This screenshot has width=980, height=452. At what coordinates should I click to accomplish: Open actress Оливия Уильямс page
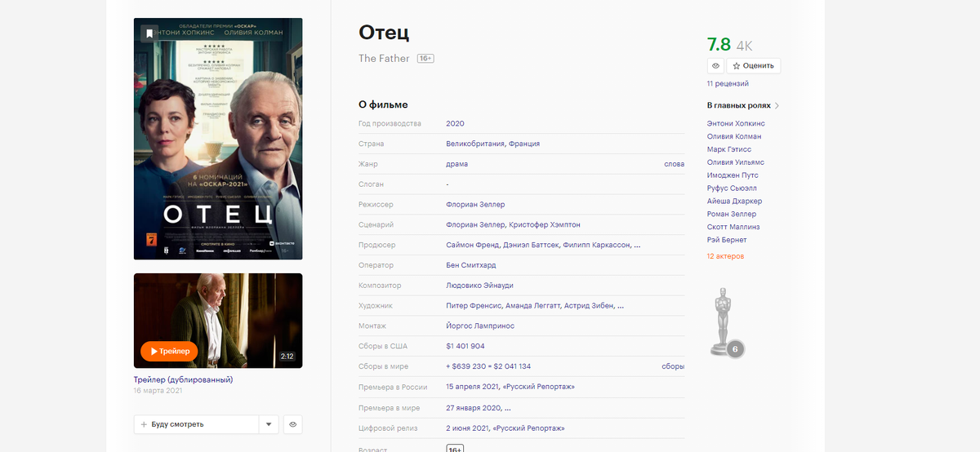[736, 162]
